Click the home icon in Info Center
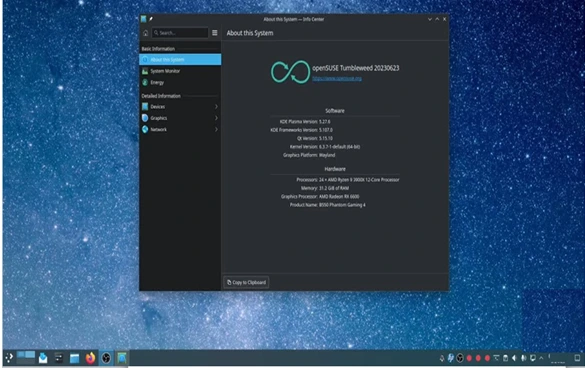585x368 pixels. tap(146, 33)
